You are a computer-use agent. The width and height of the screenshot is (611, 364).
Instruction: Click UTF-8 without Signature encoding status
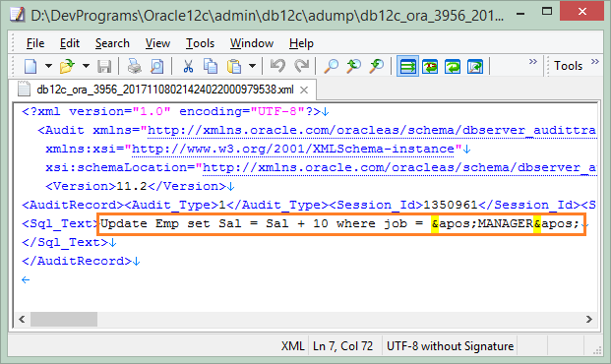coord(450,346)
